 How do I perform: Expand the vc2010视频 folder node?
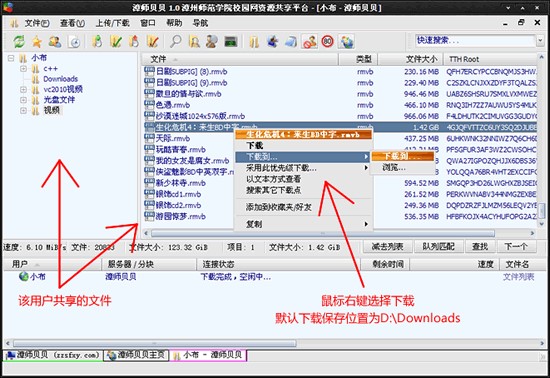tap(23, 89)
